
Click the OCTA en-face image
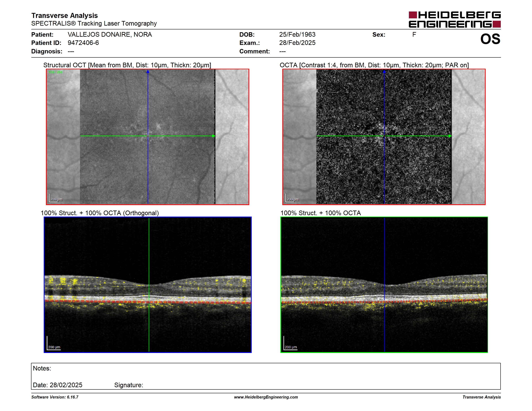click(384, 137)
